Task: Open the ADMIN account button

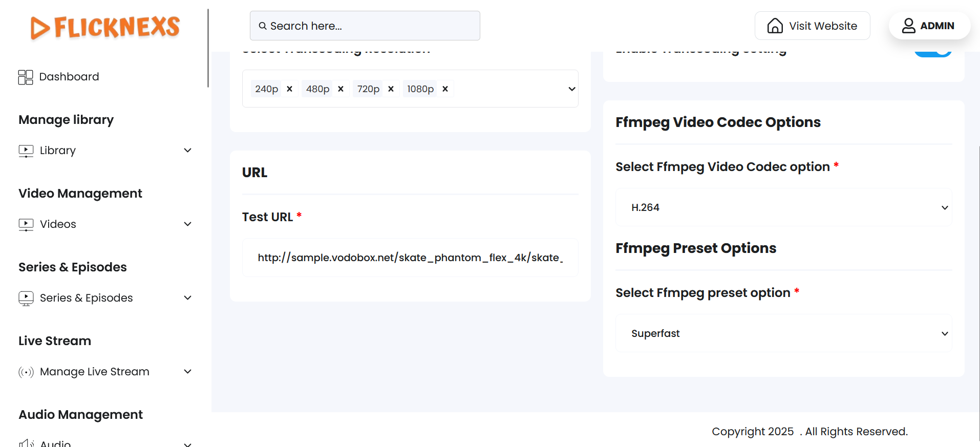Action: pos(929,26)
